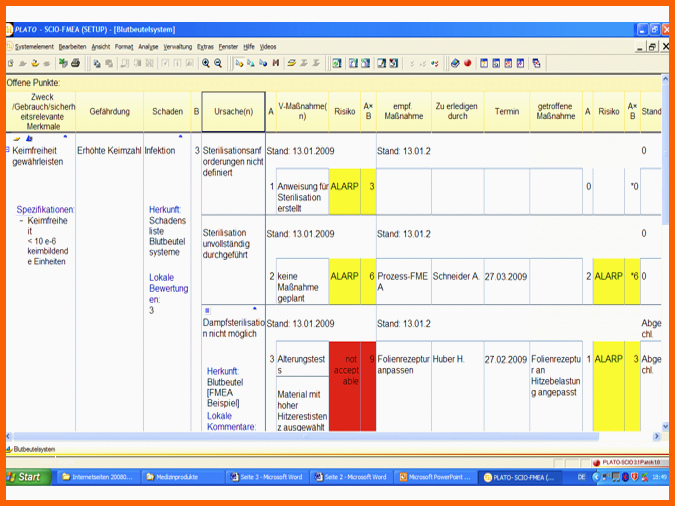This screenshot has height=506, width=675.
Task: Click the copy icon in toolbar
Action: (97, 63)
